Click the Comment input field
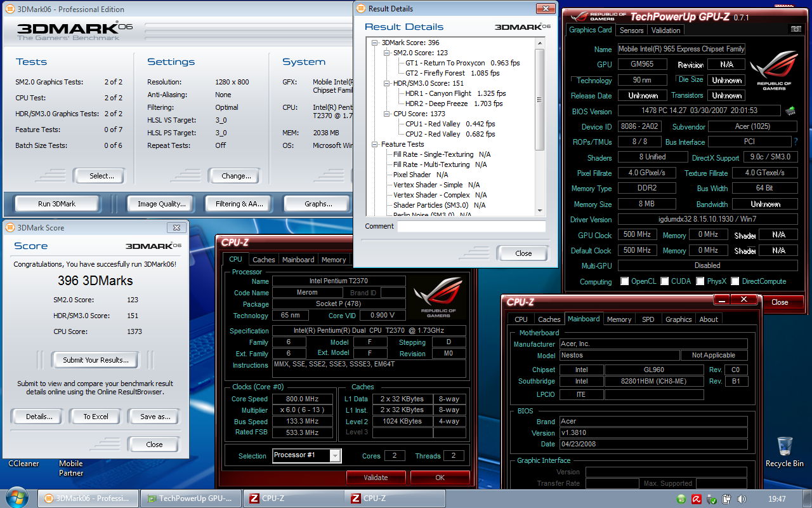Viewport: 812px width, 508px height. coord(471,226)
